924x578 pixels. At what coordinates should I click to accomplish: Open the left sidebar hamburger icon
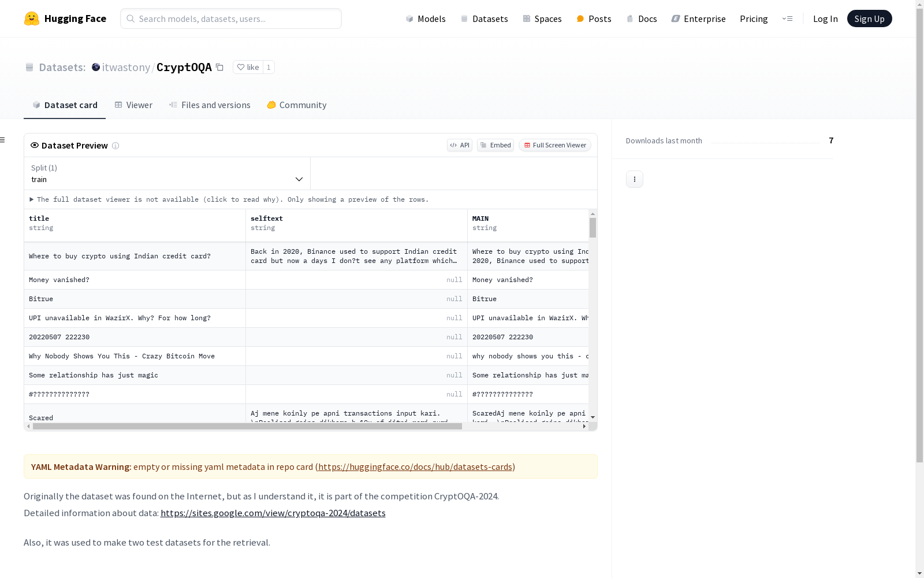[x=3, y=140]
